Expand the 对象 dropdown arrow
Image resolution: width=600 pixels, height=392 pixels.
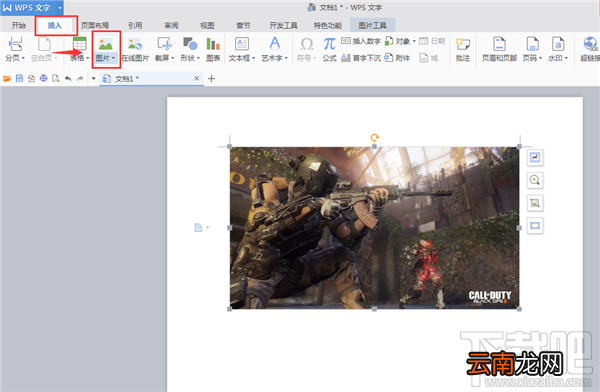pyautogui.click(x=414, y=41)
